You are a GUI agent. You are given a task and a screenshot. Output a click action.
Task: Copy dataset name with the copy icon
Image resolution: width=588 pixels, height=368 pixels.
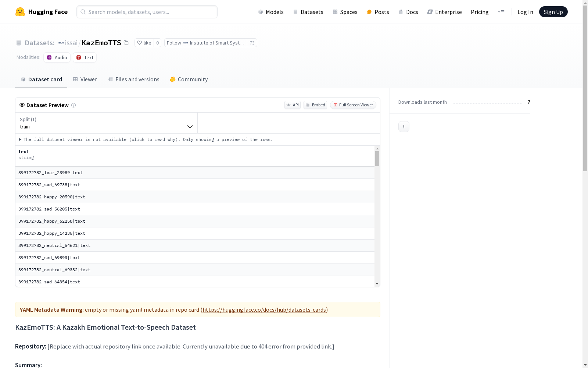click(x=126, y=43)
